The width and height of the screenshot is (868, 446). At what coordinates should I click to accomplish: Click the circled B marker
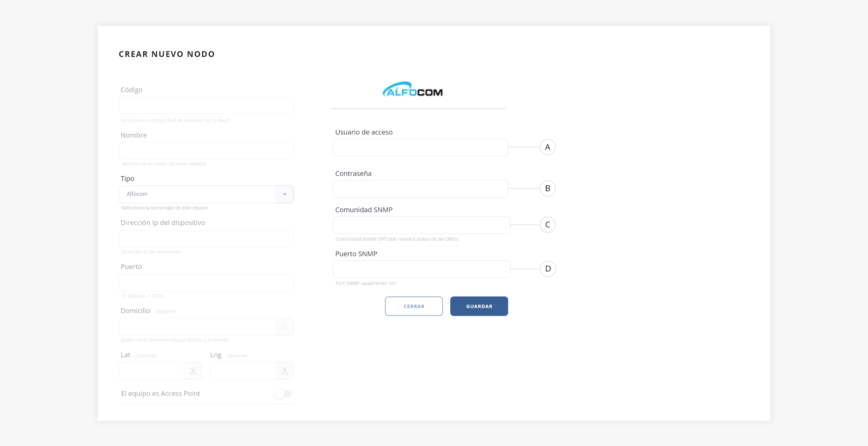547,188
